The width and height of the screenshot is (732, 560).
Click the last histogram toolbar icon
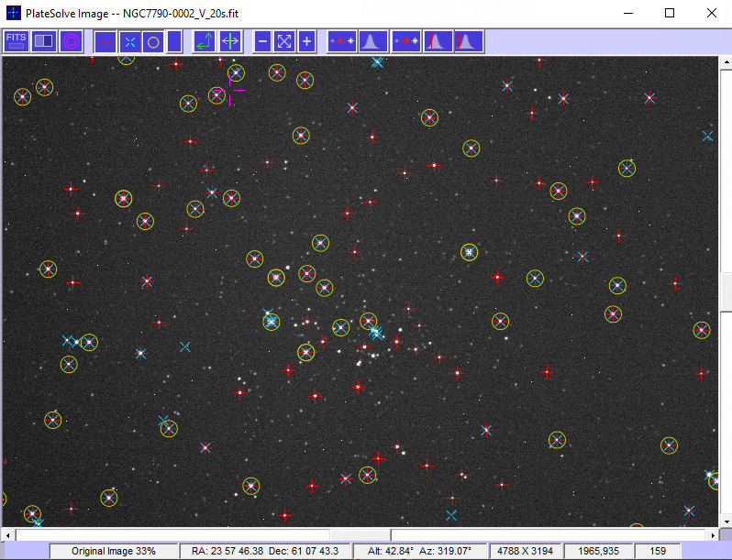pos(468,41)
